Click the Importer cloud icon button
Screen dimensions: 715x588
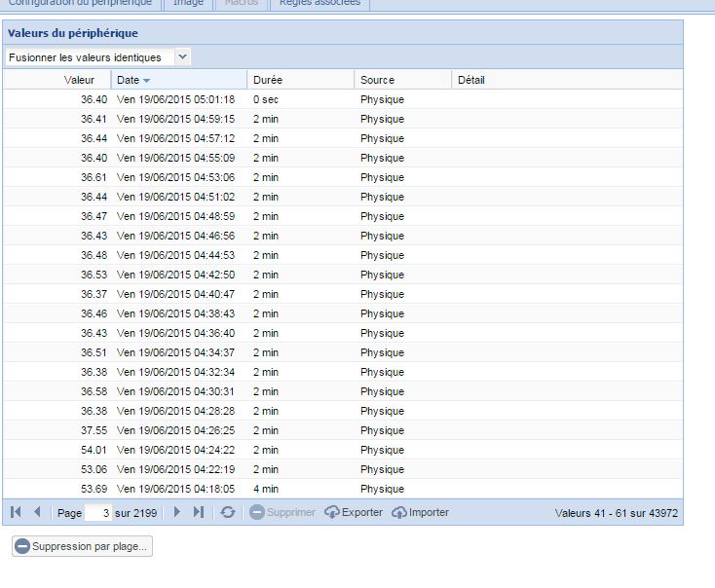[x=421, y=512]
